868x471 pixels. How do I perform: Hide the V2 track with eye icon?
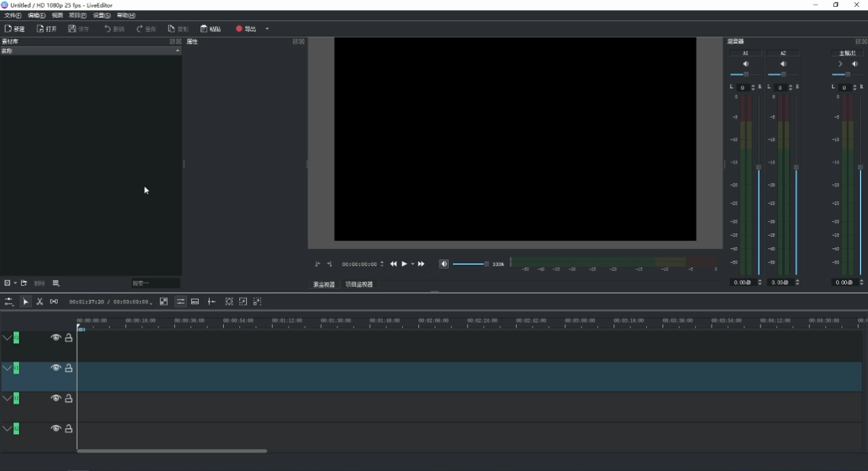click(56, 338)
